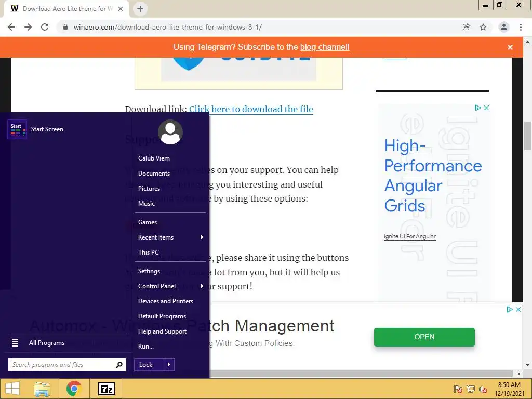Open This PC from Start menu
Image resolution: width=532 pixels, height=399 pixels.
click(x=149, y=252)
